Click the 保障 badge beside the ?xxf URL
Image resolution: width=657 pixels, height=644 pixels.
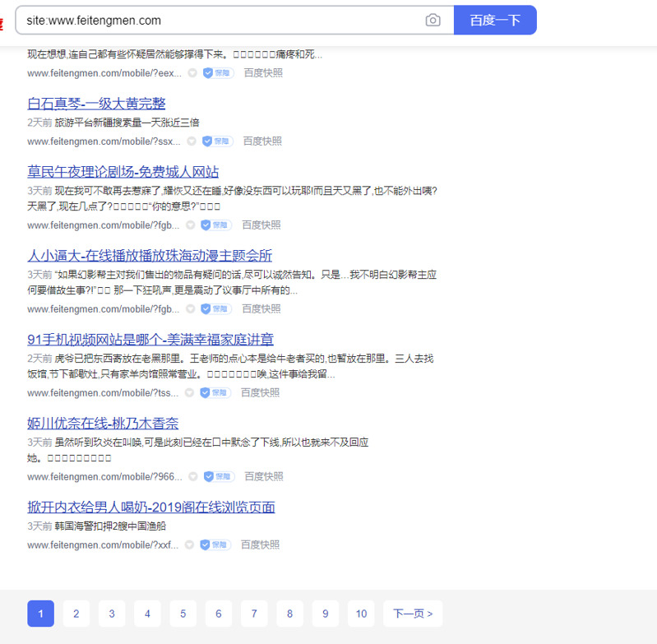[x=215, y=544]
